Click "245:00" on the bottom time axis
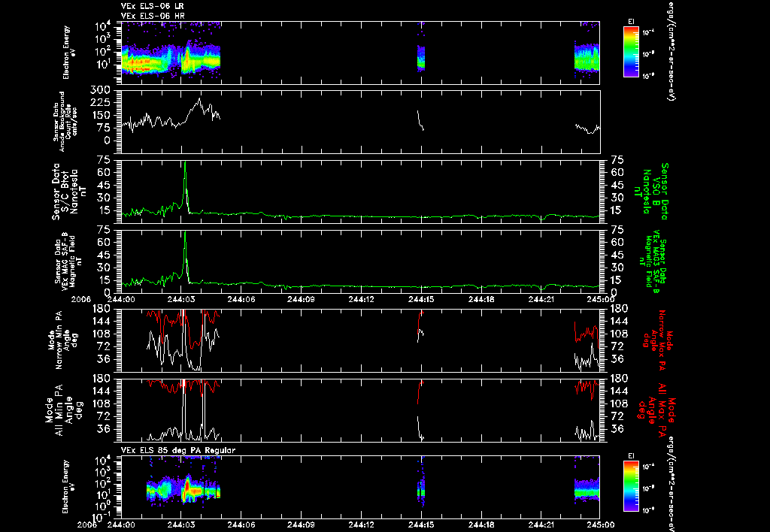This screenshot has width=770, height=532. (601, 524)
